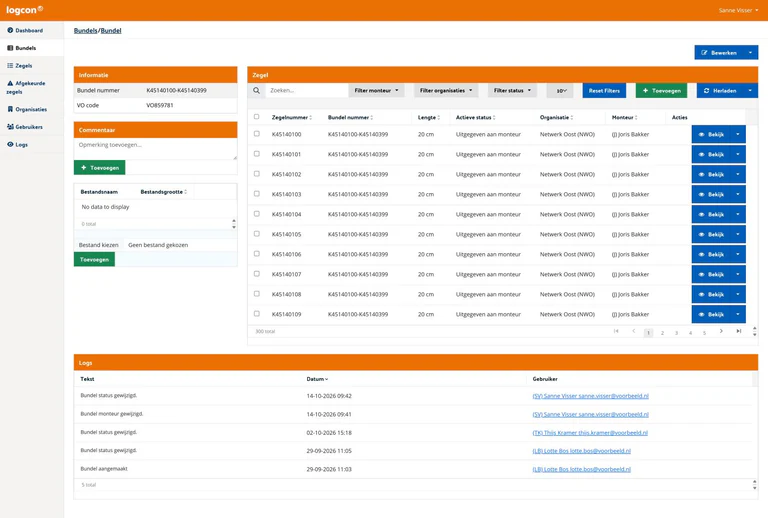Open Lotte Bos link in 11:05 log
The image size is (768, 518).
pyautogui.click(x=582, y=451)
